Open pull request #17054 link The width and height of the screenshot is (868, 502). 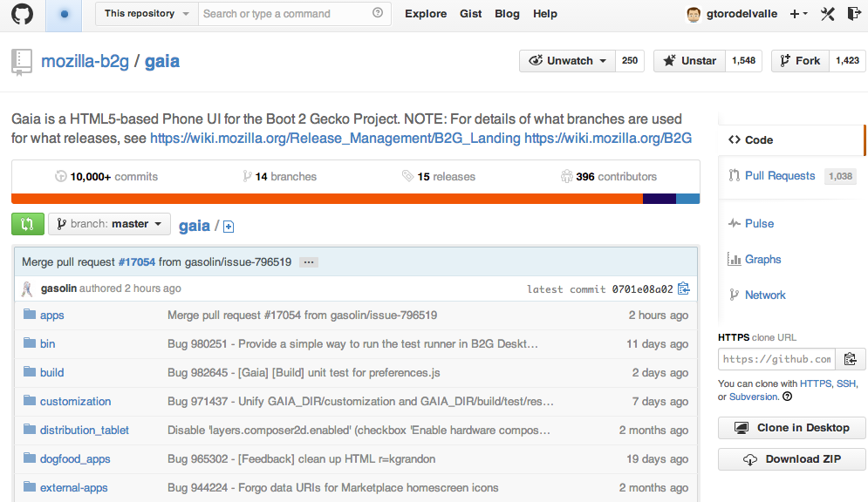coord(137,262)
